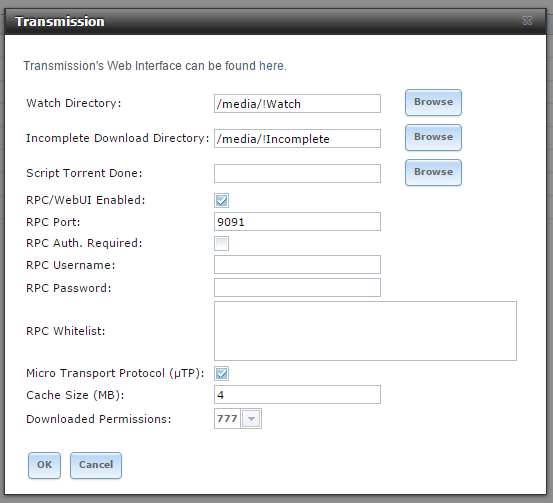
Task: Open the Downloaded Permissions dropdown arrow
Action: 251,419
